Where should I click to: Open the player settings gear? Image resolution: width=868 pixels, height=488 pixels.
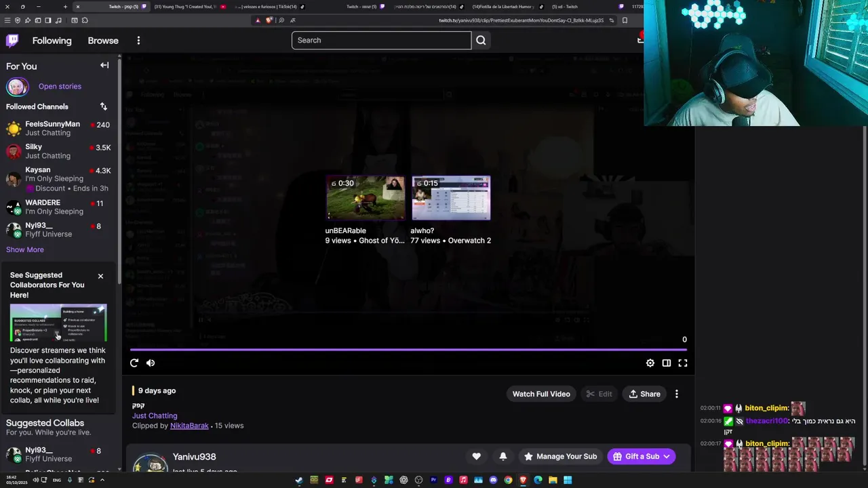pyautogui.click(x=650, y=363)
